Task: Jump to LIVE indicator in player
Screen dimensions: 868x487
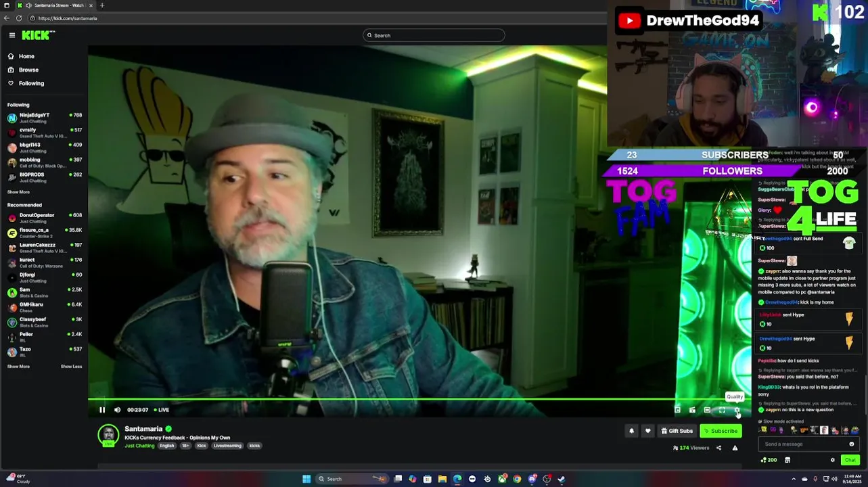Action: point(161,410)
